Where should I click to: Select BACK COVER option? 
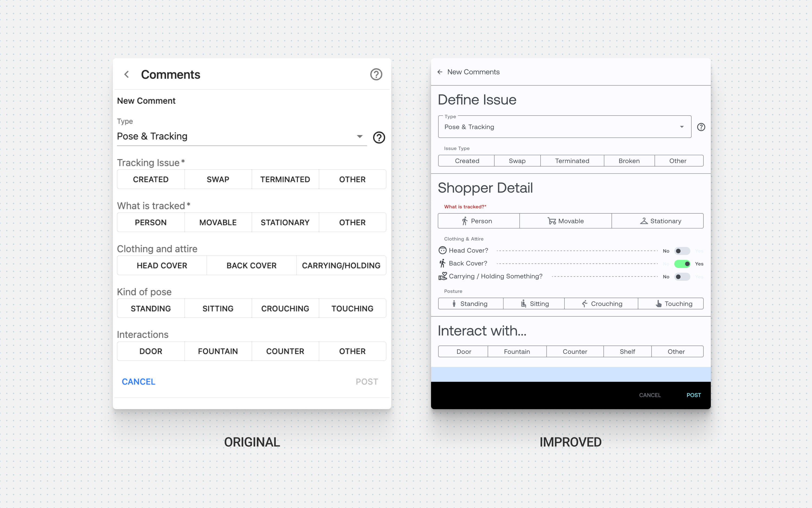(x=251, y=265)
